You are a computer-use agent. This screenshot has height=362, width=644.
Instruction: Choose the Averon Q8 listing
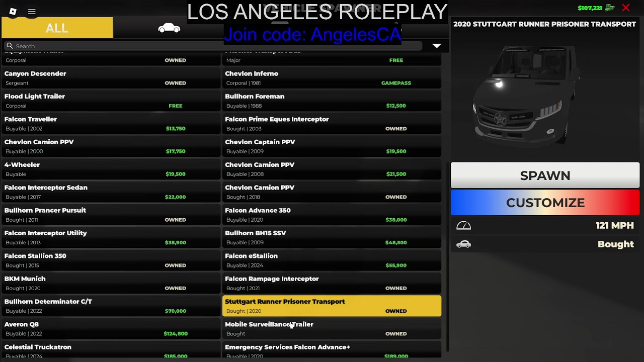[111, 329]
